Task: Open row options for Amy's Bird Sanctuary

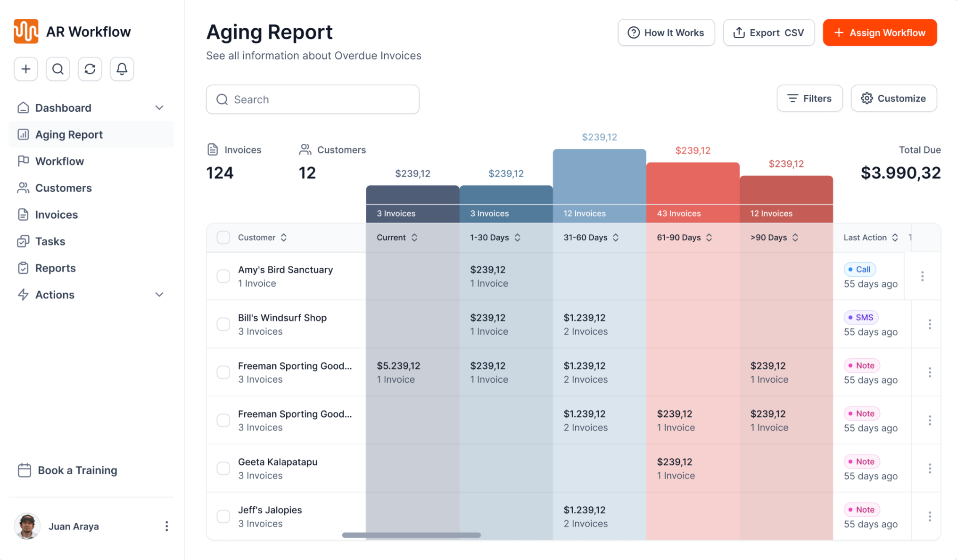Action: [x=922, y=276]
